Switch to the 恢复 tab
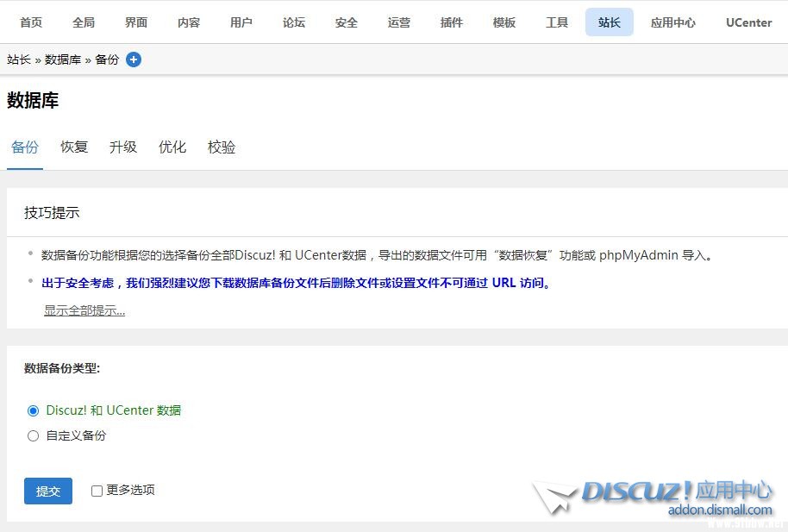The width and height of the screenshot is (788, 532). (74, 147)
